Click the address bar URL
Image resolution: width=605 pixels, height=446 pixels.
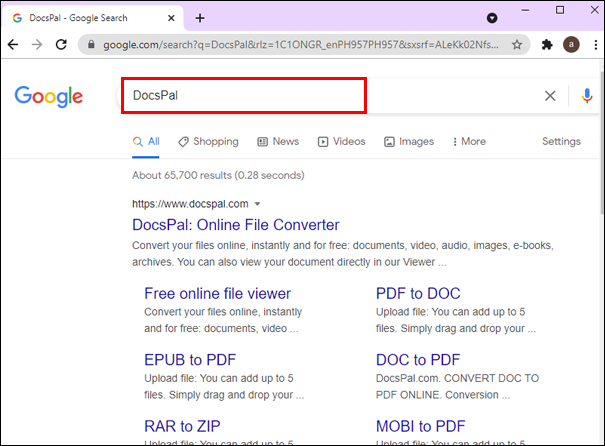click(x=301, y=45)
